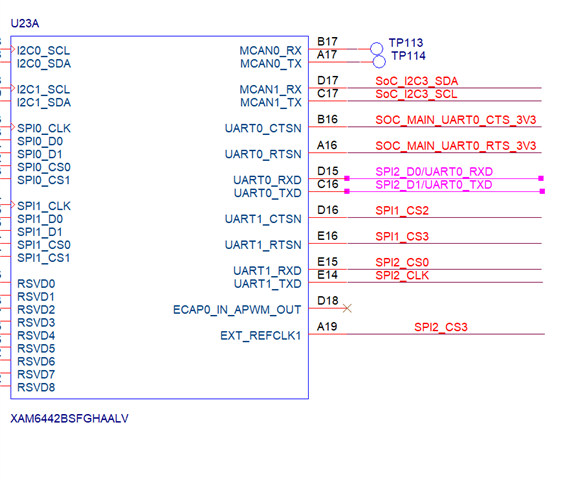
Task: Click the SPI2_CLK net label
Action: pyautogui.click(x=402, y=276)
